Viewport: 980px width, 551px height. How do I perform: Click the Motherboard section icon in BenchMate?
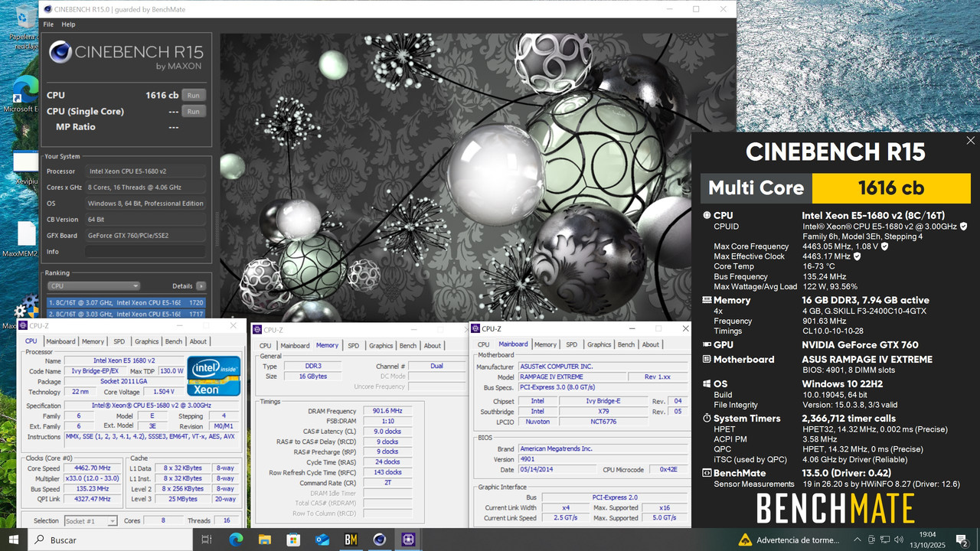point(707,359)
